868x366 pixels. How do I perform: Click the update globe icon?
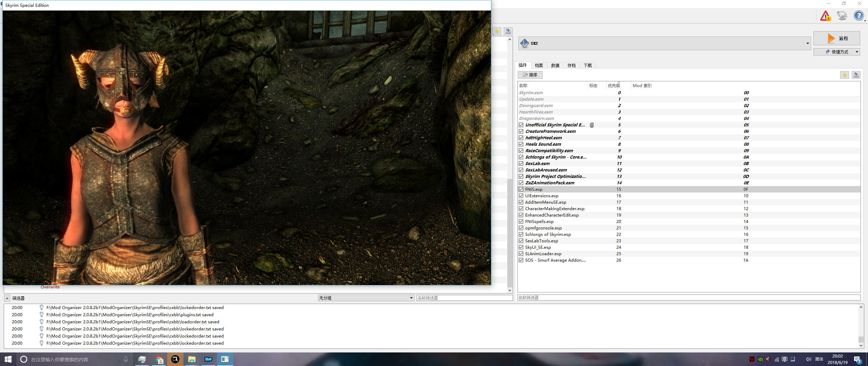click(x=842, y=16)
